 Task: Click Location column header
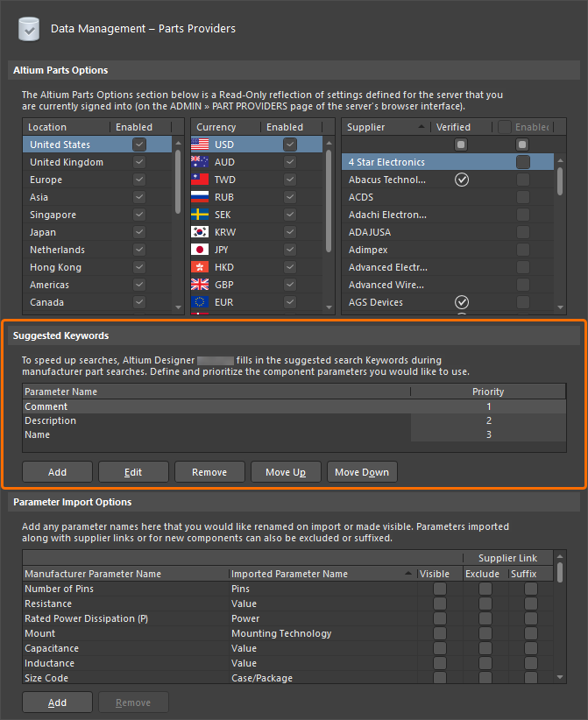(x=67, y=127)
